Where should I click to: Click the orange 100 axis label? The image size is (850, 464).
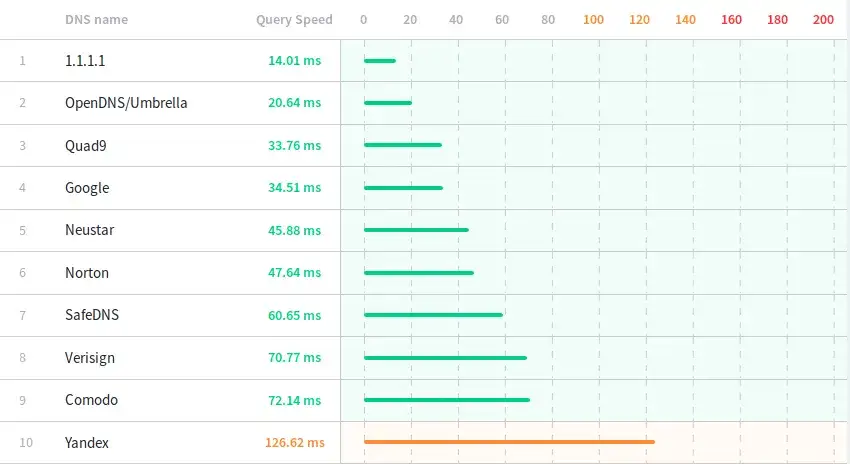(x=593, y=20)
